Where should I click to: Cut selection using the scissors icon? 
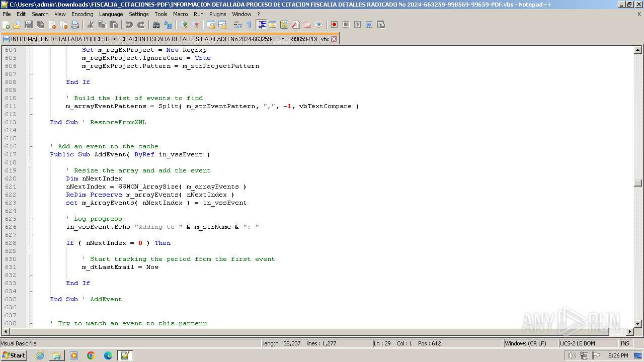point(91,25)
